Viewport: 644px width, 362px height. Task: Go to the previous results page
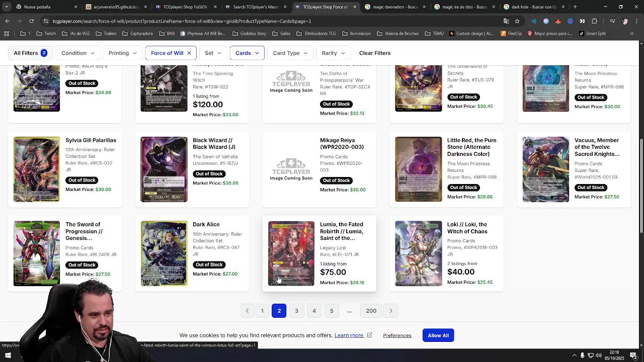tap(247, 311)
